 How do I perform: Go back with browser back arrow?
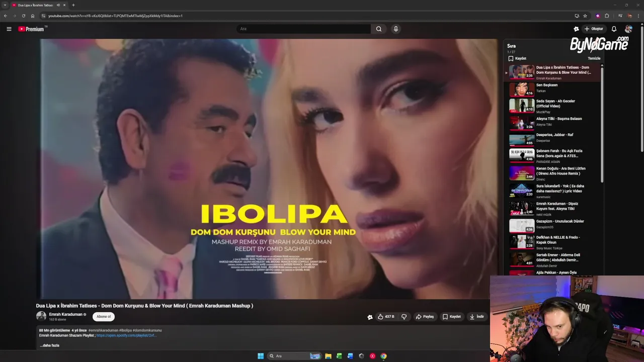coord(6,16)
